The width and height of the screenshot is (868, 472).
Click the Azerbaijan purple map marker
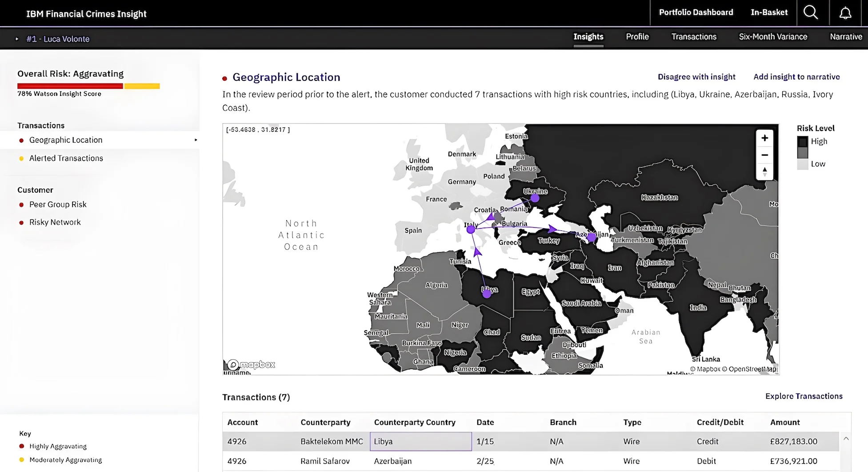pos(591,238)
